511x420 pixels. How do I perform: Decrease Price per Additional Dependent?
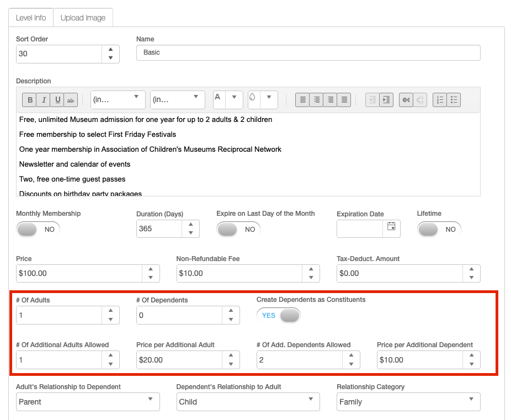click(472, 364)
